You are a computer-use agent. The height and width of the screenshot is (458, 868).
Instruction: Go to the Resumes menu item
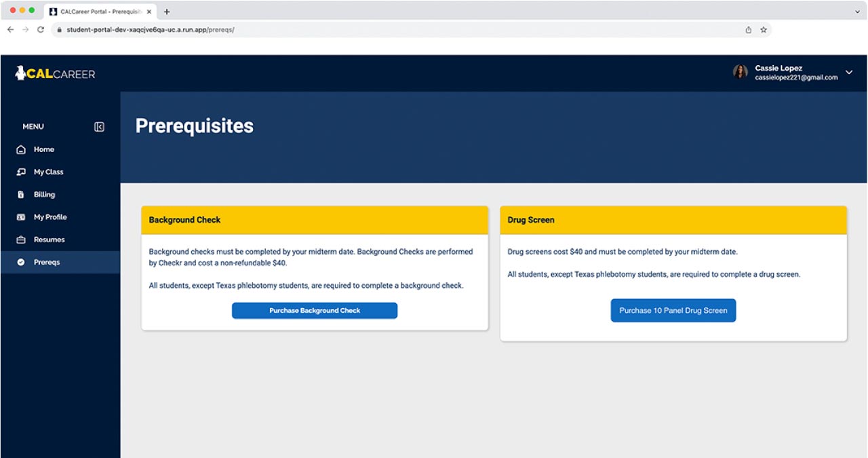[x=49, y=240]
